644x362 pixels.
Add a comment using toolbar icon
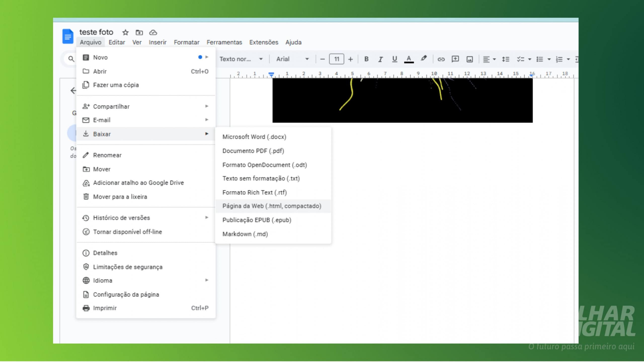(455, 59)
